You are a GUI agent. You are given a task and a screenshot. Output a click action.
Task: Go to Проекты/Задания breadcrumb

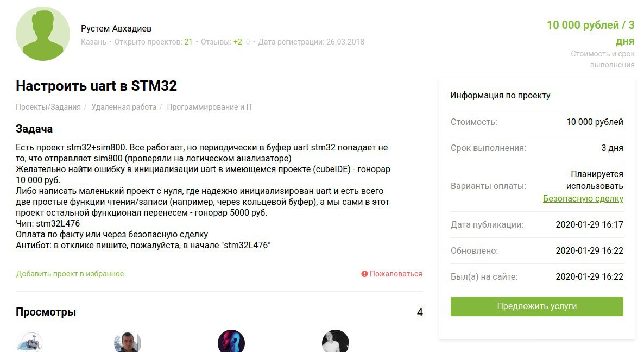coord(48,107)
